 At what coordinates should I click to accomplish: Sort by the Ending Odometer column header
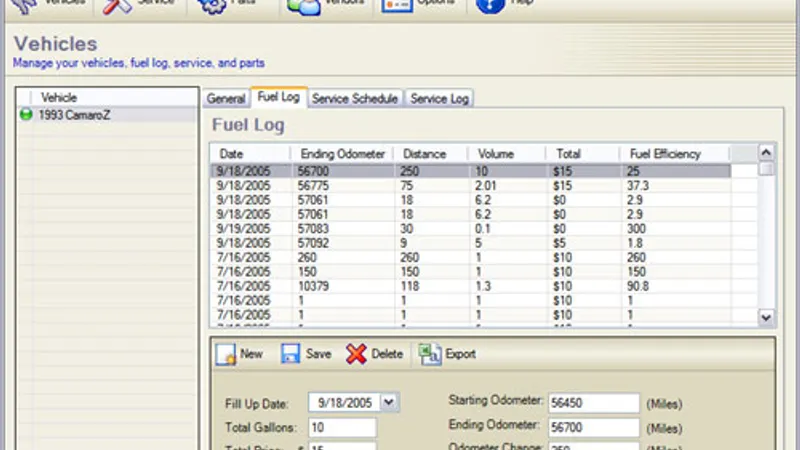[x=343, y=154]
